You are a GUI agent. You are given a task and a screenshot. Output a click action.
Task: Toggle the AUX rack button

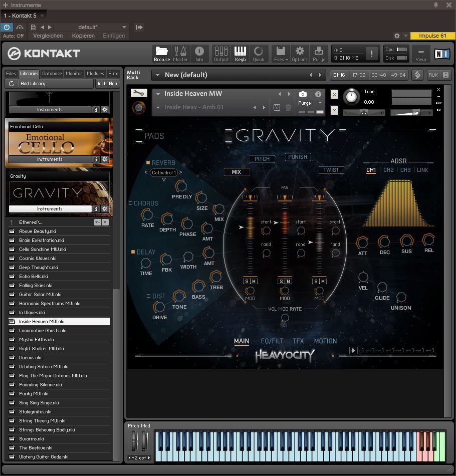[x=433, y=75]
